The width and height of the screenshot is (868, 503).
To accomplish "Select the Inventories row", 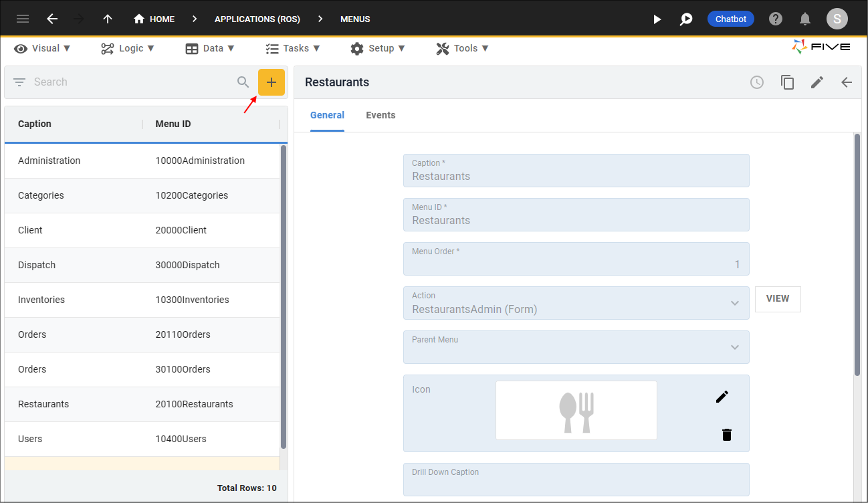I will pos(142,300).
